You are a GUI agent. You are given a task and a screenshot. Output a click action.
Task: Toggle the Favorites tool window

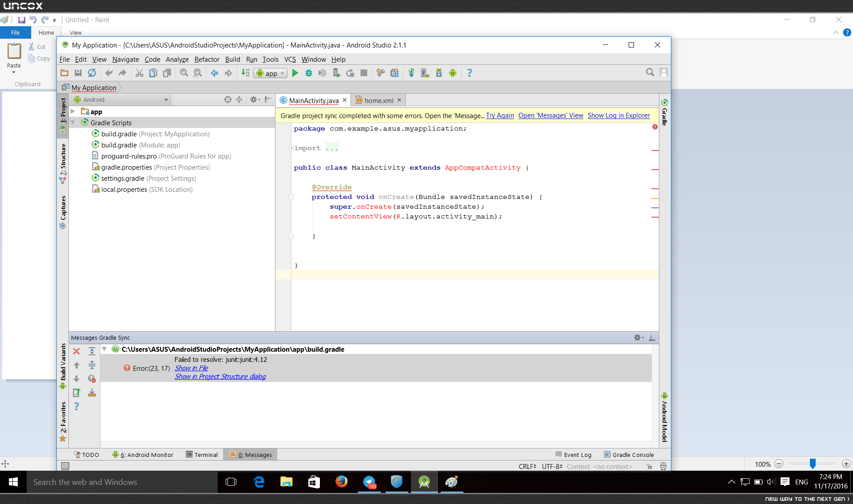pyautogui.click(x=63, y=421)
